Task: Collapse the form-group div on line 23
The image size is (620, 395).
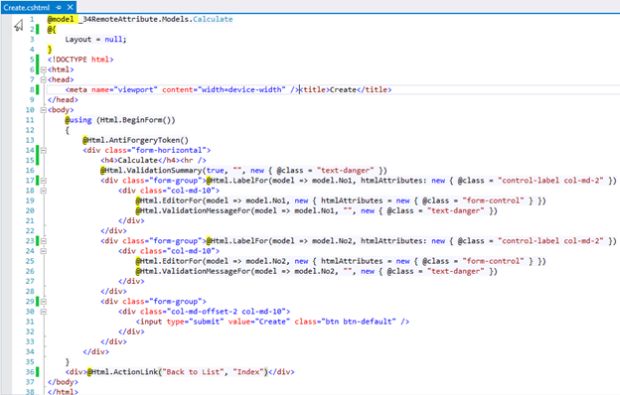Action: pyautogui.click(x=43, y=241)
